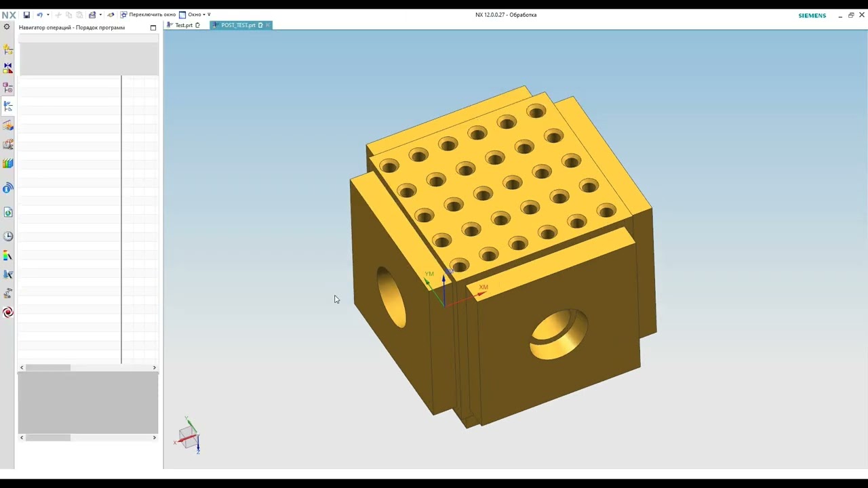Screen dimensions: 868x488
Task: Open the quick access toolbar options arrow
Action: click(209, 15)
